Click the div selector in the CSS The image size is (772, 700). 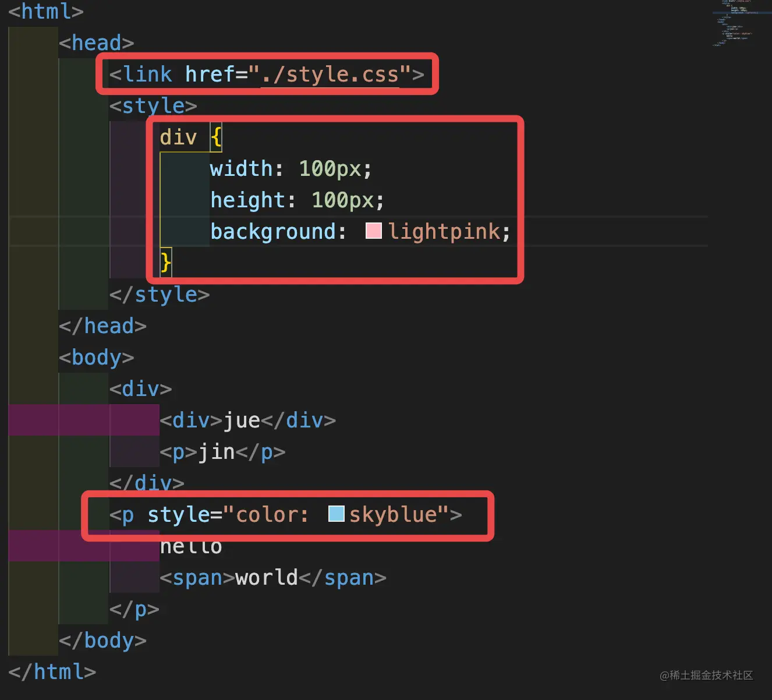pyautogui.click(x=178, y=137)
